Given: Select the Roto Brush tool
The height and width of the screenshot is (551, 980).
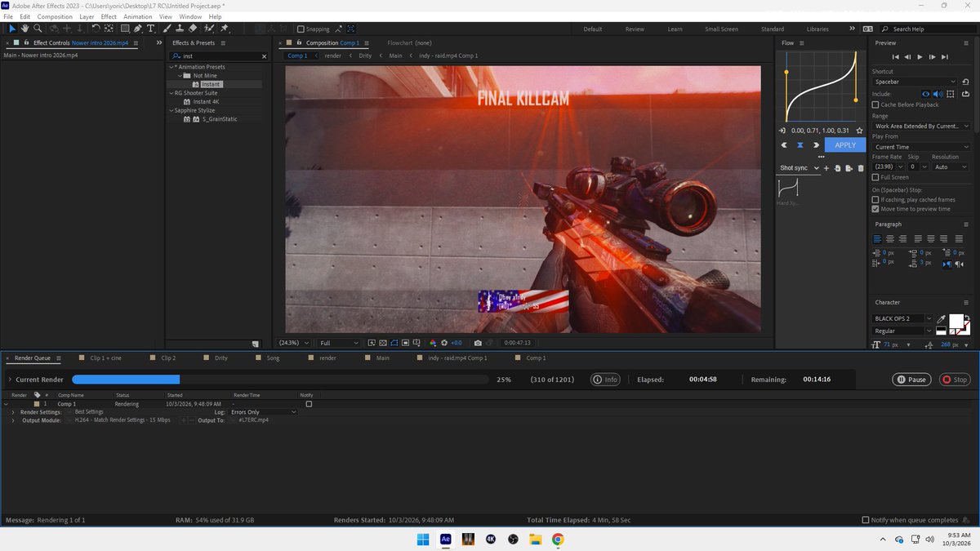Looking at the screenshot, I should click(x=209, y=29).
